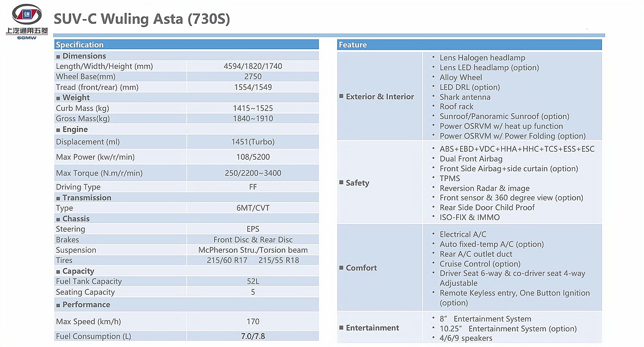Click the "Max Torque (N.m/r/min)" label
Viewport: 644px width, 347px height.
point(99,173)
